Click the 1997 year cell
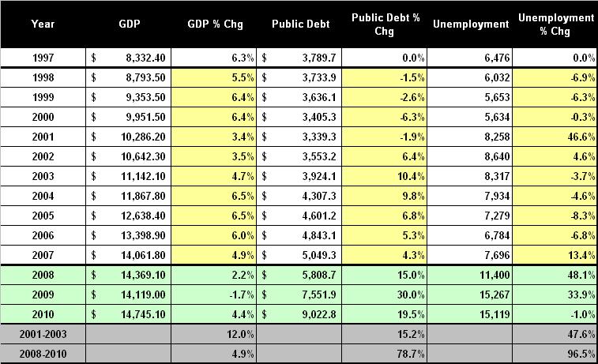The image size is (598, 364). (43, 58)
